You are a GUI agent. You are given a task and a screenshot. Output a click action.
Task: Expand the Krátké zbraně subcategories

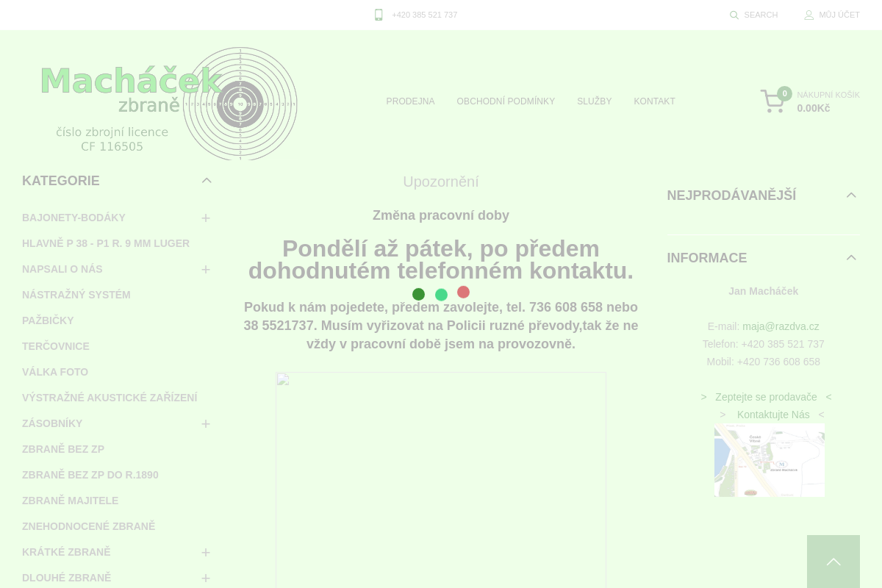(x=206, y=553)
